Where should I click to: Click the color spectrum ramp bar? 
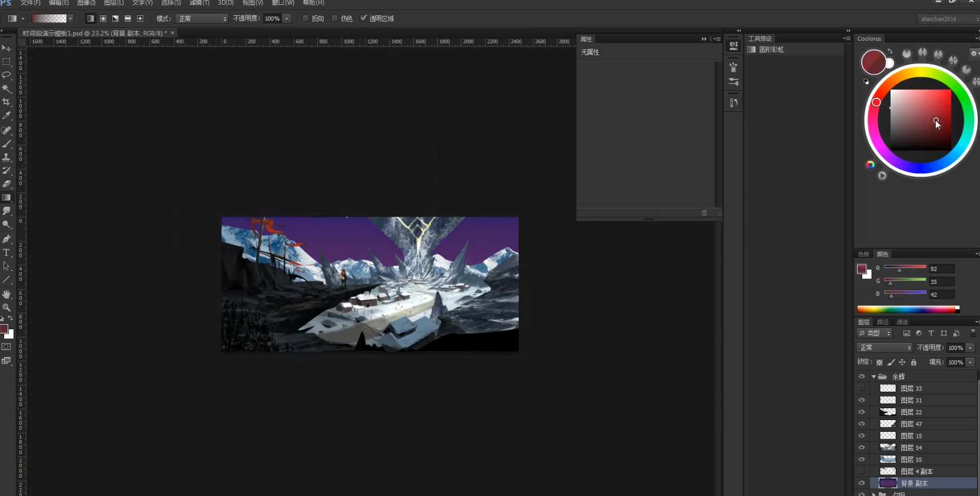908,309
